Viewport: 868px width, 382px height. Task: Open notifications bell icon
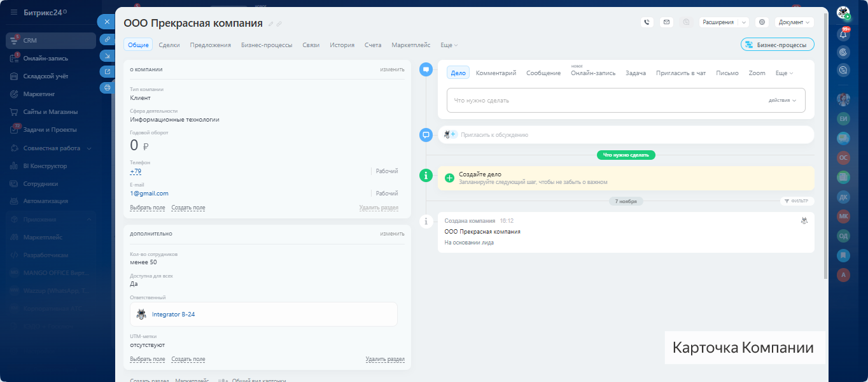(x=844, y=34)
